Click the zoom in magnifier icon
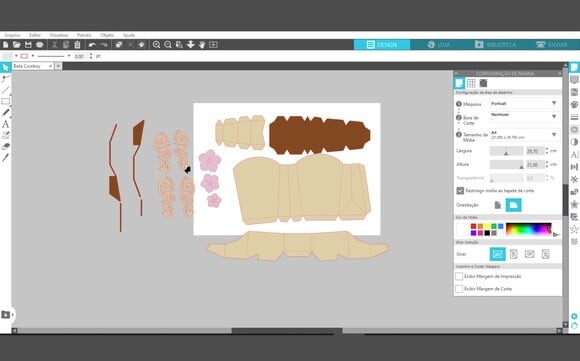 click(x=156, y=45)
